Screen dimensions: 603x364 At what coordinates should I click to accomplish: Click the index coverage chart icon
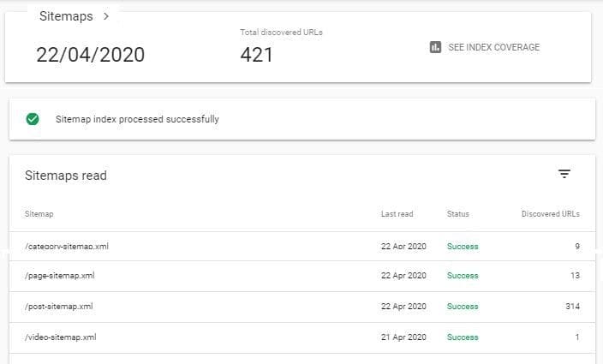tap(435, 47)
